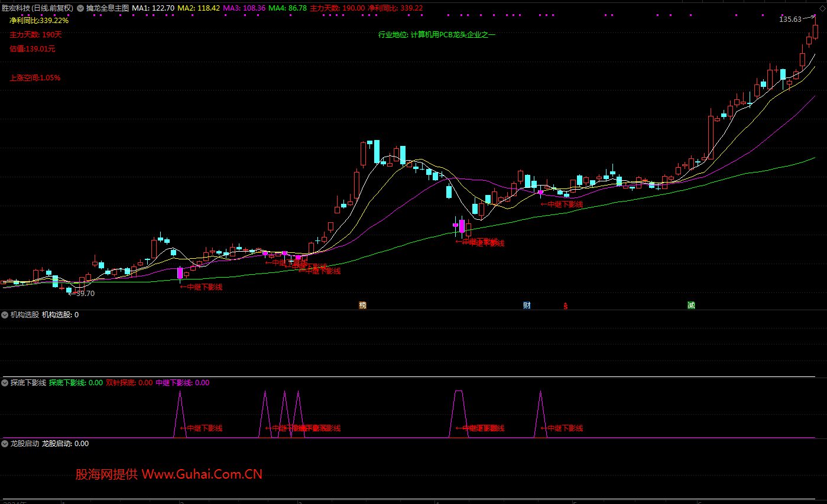This screenshot has height=504, width=827.
Task: Click magenta 中继下影线: 0.00 header value
Action: 183,383
